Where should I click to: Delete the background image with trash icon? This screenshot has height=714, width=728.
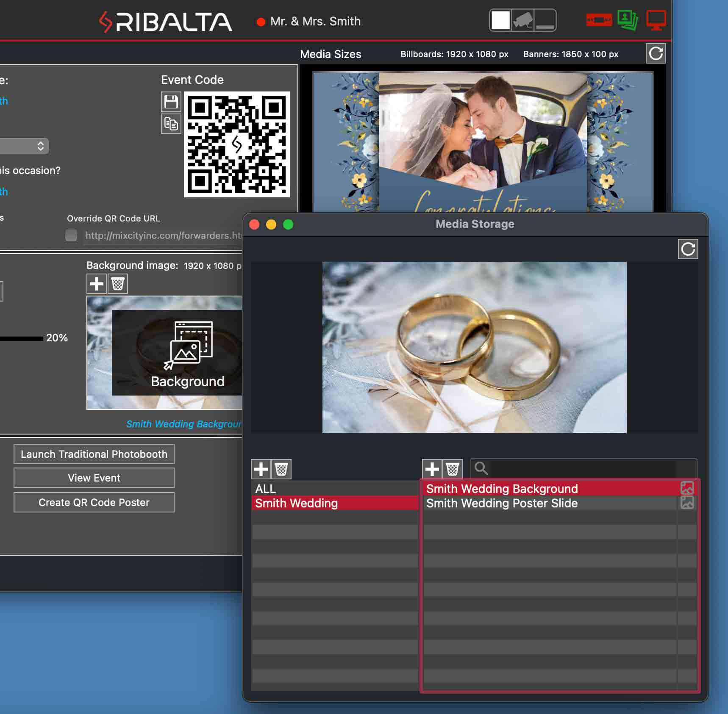point(118,284)
